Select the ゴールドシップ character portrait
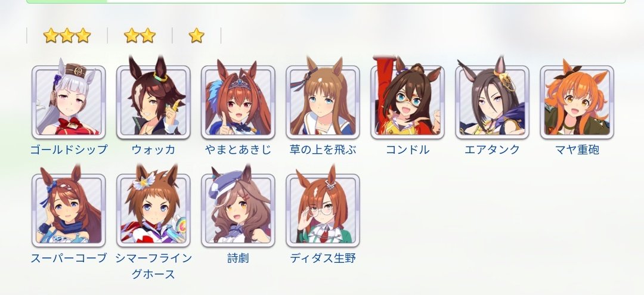The height and width of the screenshot is (295, 644). [69, 102]
